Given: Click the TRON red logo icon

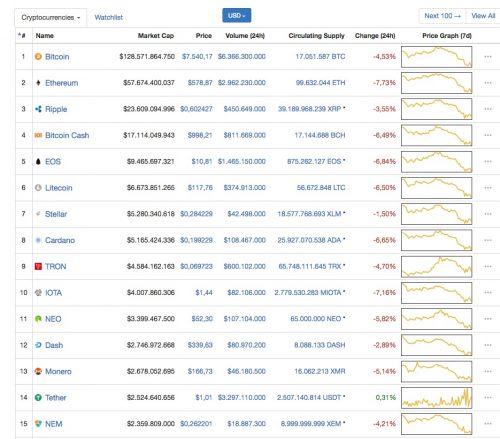Looking at the screenshot, I should (x=38, y=266).
